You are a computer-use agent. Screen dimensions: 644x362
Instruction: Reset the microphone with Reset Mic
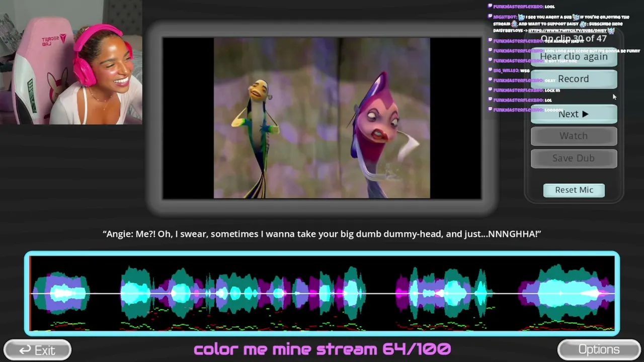click(574, 190)
